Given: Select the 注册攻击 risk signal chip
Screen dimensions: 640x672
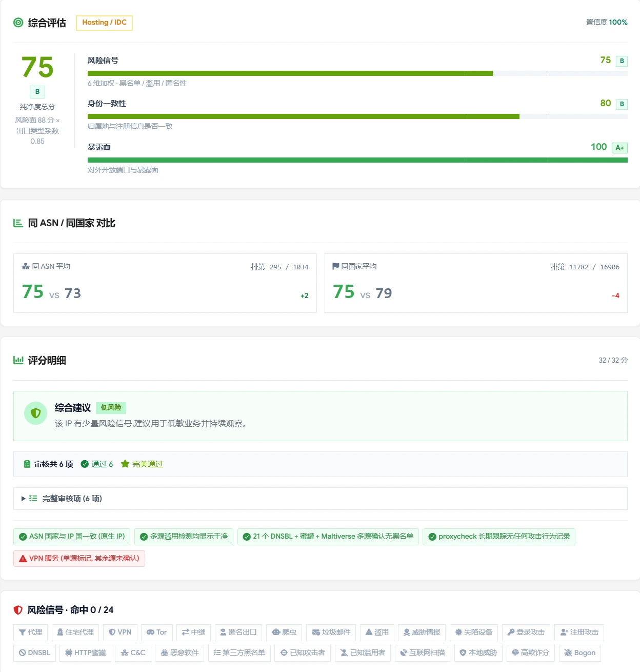Looking at the screenshot, I should [579, 633].
